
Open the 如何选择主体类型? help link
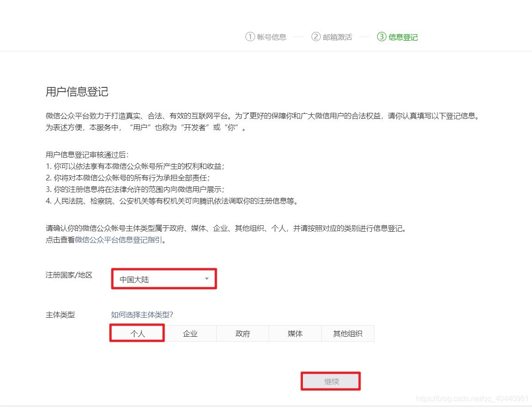pos(142,314)
